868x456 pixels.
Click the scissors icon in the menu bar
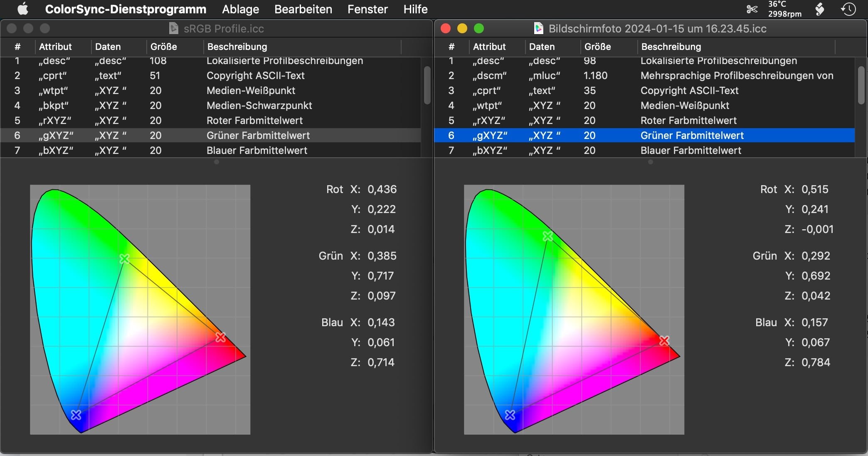(x=752, y=9)
